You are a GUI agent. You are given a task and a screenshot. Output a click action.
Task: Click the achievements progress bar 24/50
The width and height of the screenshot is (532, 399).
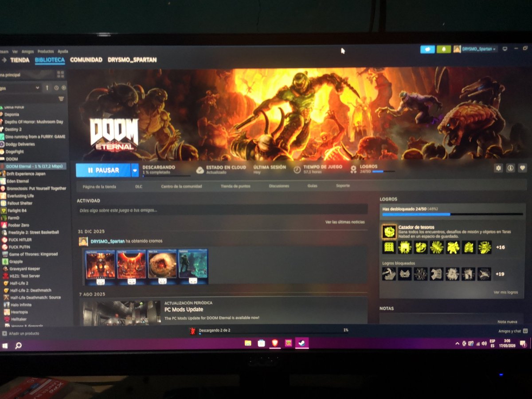[x=452, y=215]
